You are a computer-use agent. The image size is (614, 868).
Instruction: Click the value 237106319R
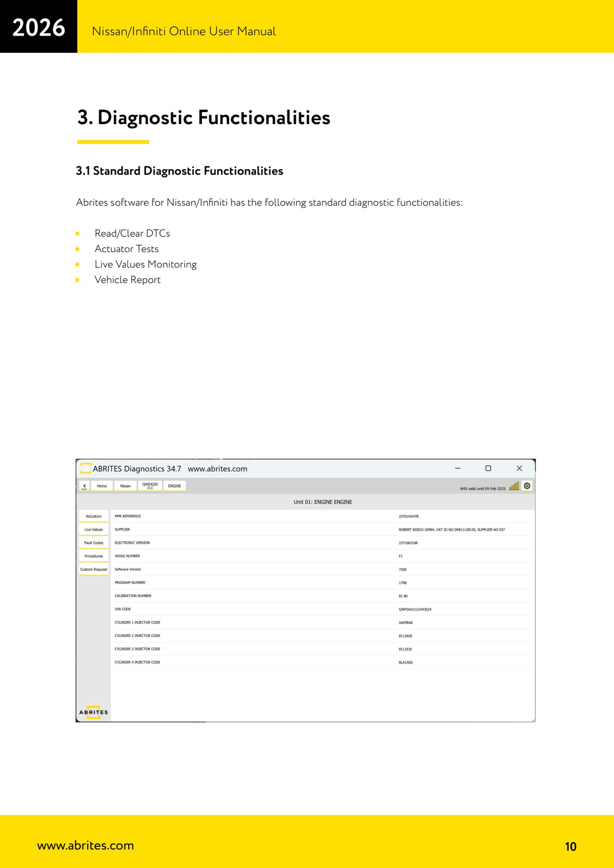pyautogui.click(x=408, y=543)
